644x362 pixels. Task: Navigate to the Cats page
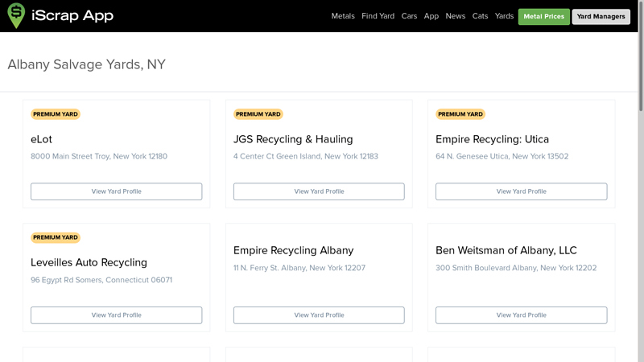coord(481,16)
